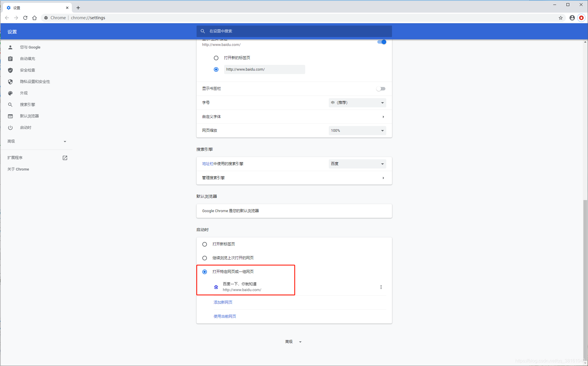Open the page zoom 100% dropdown
This screenshot has width=588, height=366.
tap(357, 131)
